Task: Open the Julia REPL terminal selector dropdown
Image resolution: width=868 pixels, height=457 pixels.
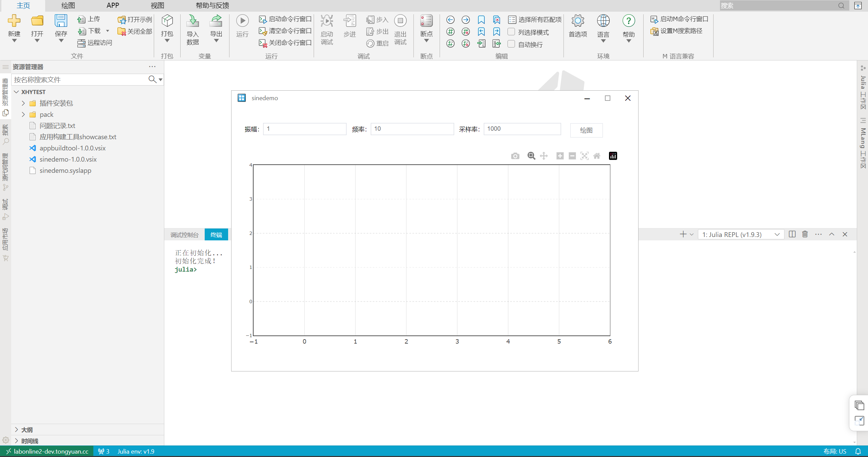Action: tap(741, 235)
